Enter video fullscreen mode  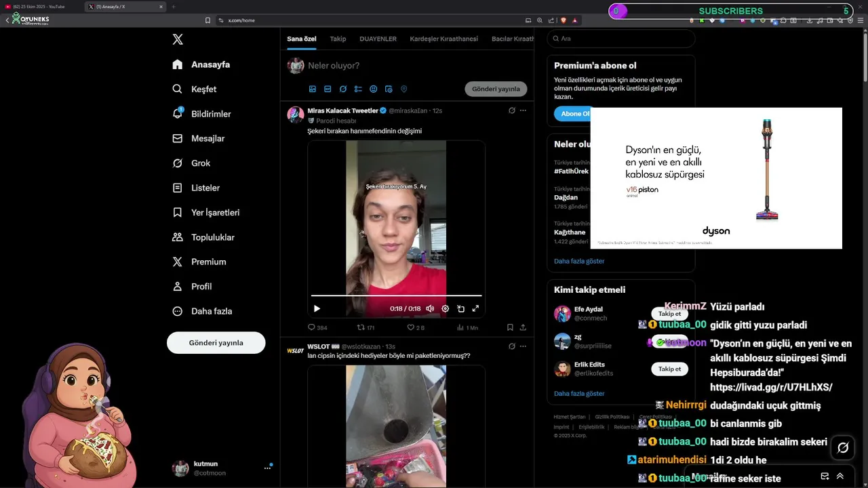(475, 308)
